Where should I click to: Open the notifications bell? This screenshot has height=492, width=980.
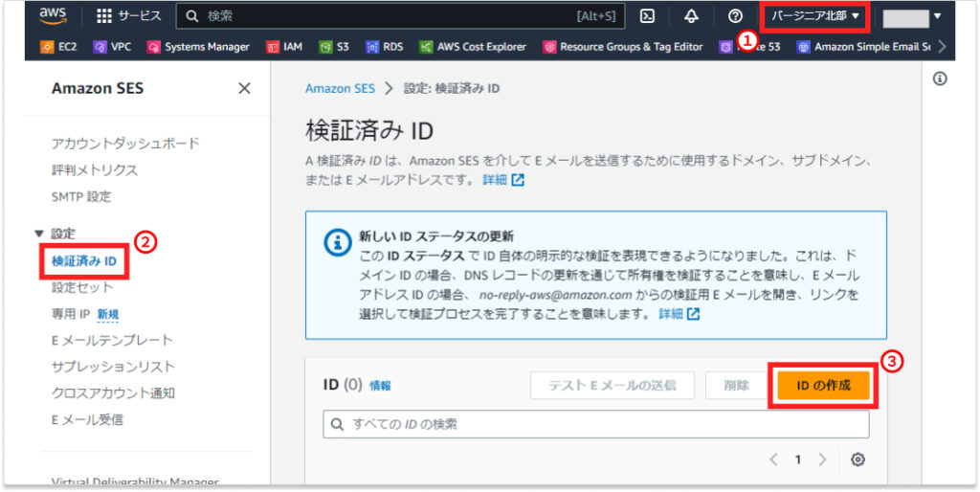click(x=691, y=16)
